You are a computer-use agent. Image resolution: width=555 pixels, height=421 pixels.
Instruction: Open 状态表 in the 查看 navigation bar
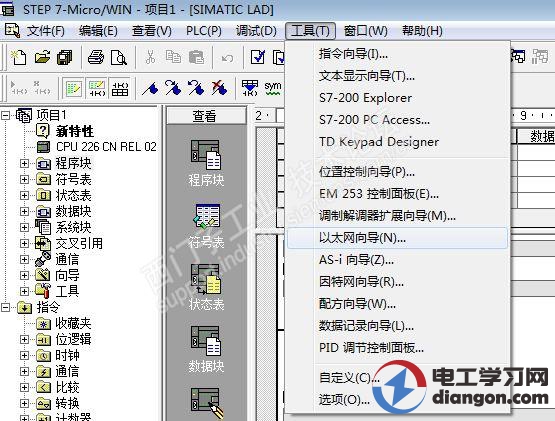[x=206, y=288]
